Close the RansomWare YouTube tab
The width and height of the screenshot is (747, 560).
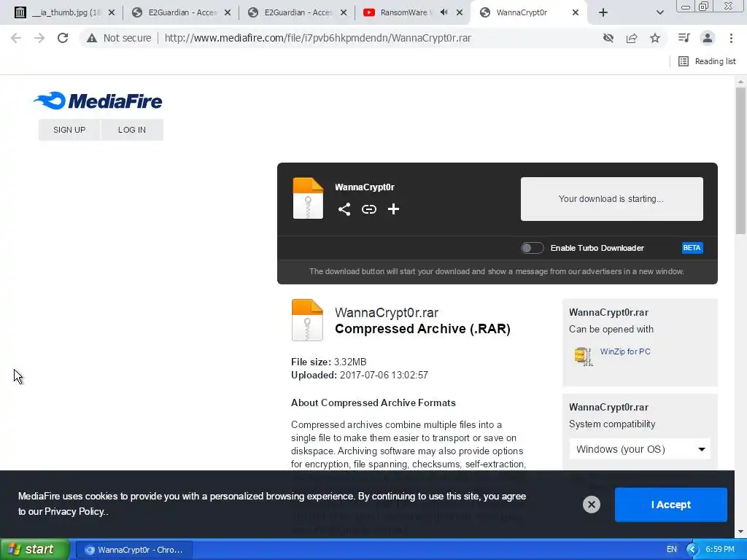click(460, 13)
